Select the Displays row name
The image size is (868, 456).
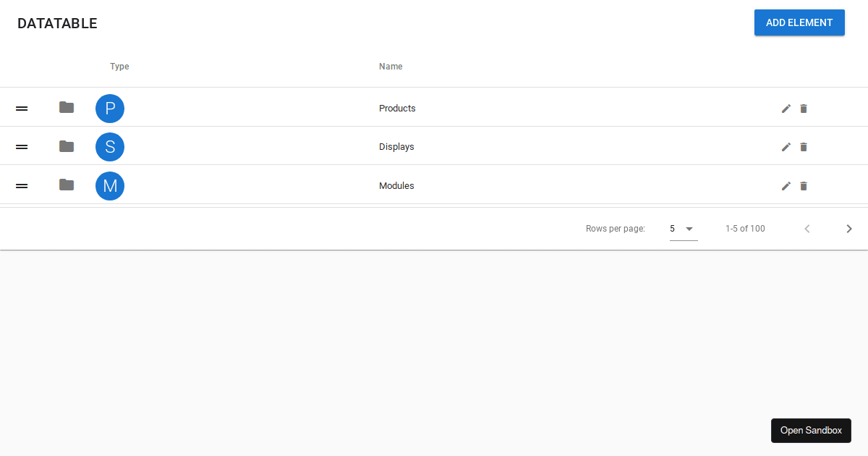pos(396,146)
